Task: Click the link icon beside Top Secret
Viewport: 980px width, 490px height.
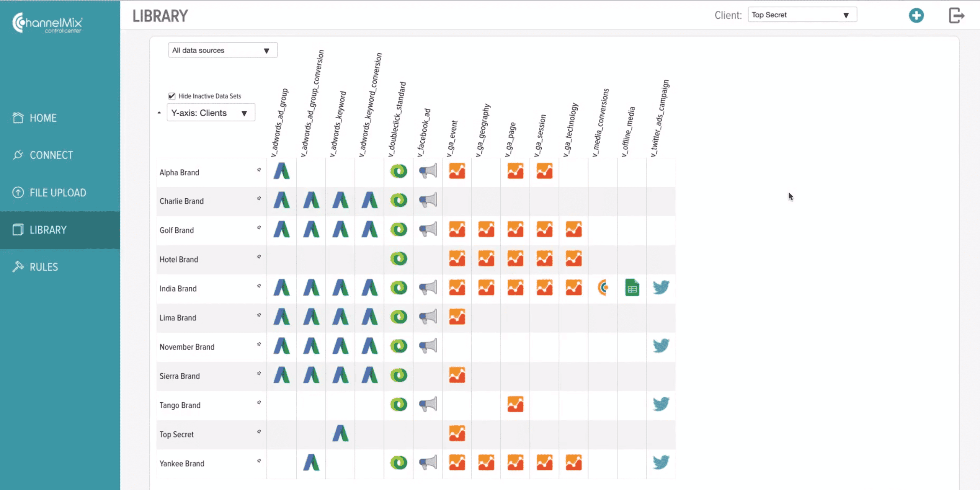Action: coord(259,431)
